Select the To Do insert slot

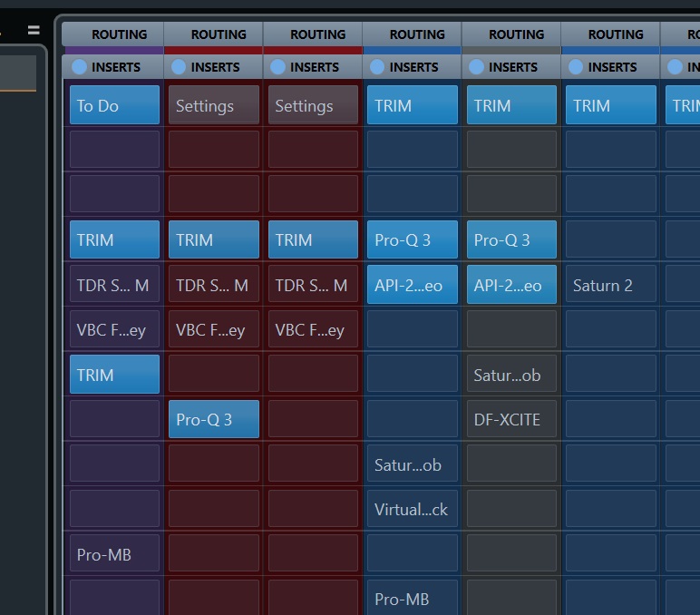pyautogui.click(x=115, y=105)
